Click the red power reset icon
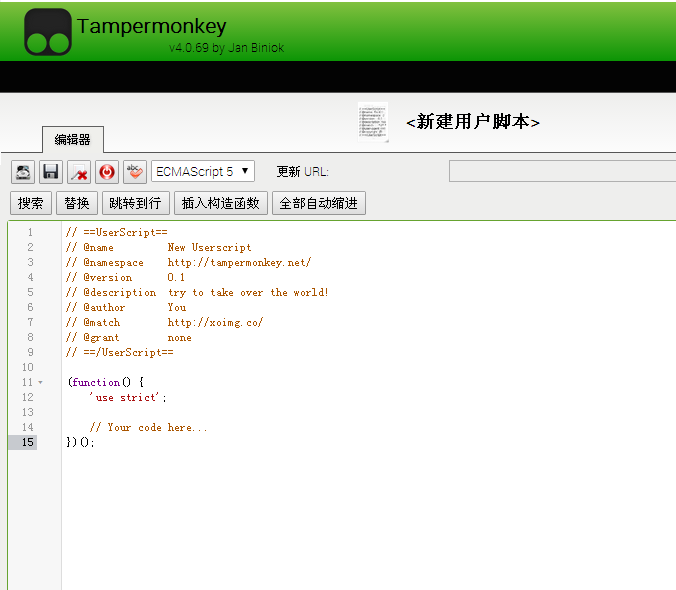This screenshot has width=676, height=590. click(x=107, y=172)
